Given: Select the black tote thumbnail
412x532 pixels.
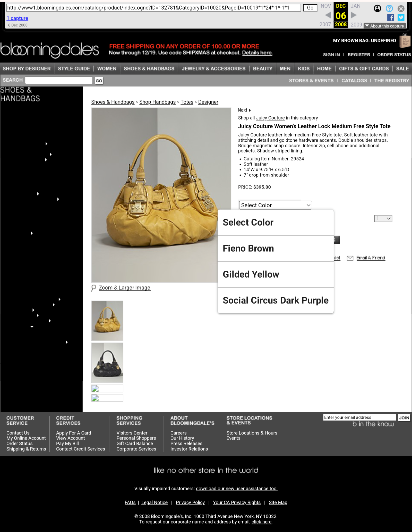Looking at the screenshot, I should pyautogui.click(x=107, y=363).
